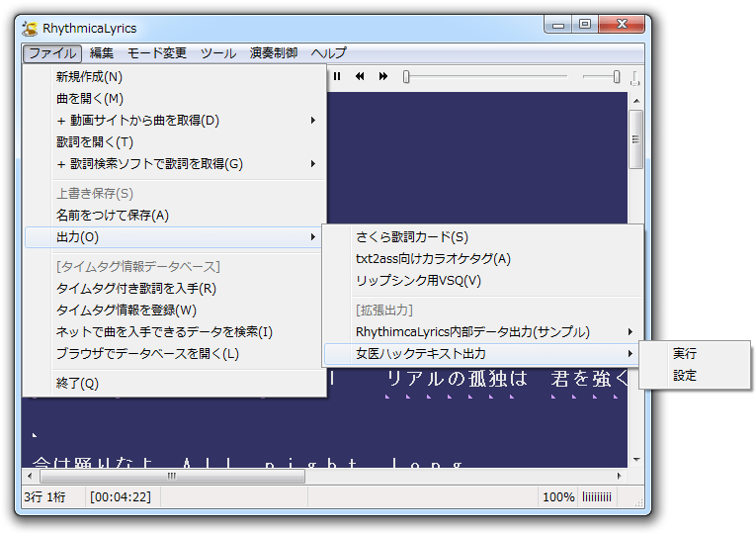Expand 女医ハックテキスト出力 submenu
Screen dimensions: 756x534
(482, 354)
